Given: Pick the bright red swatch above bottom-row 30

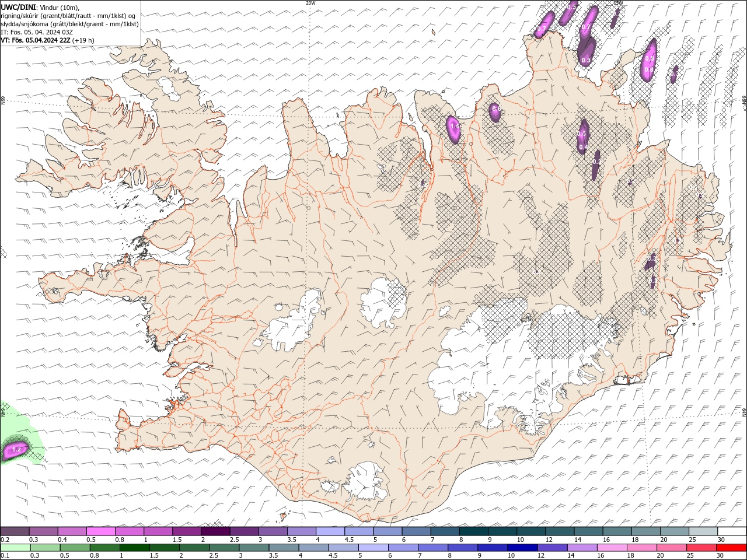Looking at the screenshot, I should [x=731, y=548].
